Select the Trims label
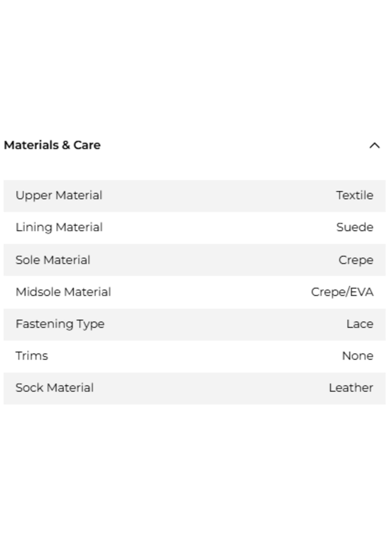This screenshot has width=392, height=549. (32, 356)
